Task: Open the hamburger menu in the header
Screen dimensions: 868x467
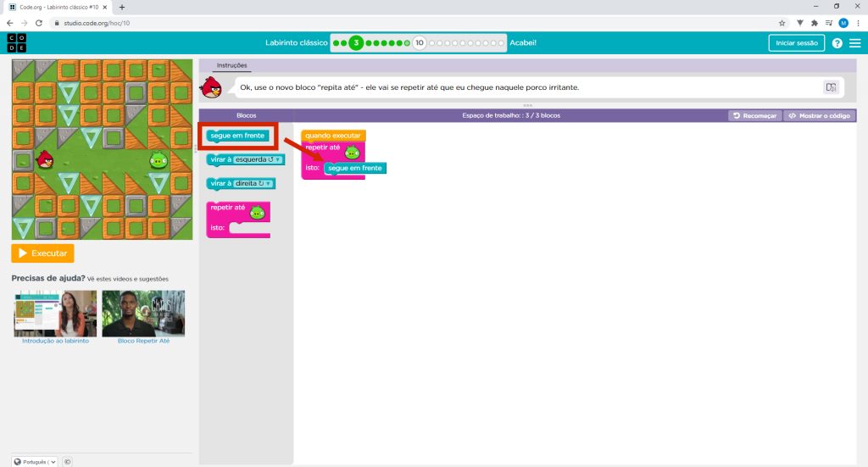Action: (855, 43)
